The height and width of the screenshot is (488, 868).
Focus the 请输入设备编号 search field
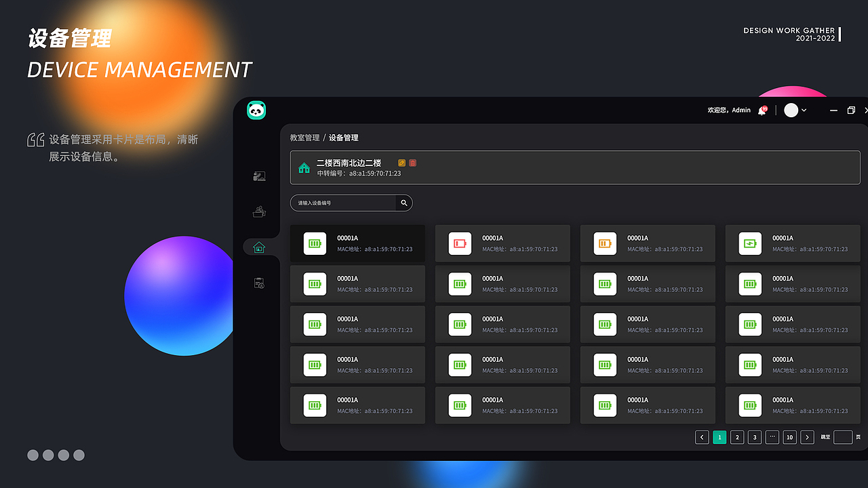(x=343, y=203)
